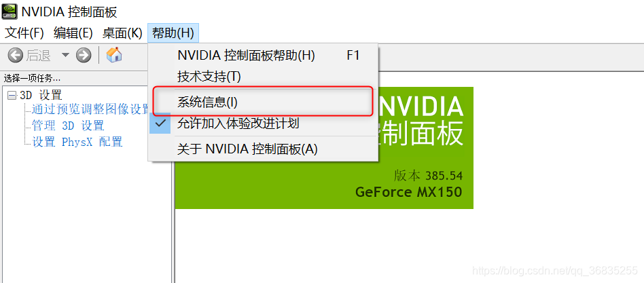Screen dimensions: 644x283
Task: Open 设置 PhysX 配置 task
Action: coord(77,142)
